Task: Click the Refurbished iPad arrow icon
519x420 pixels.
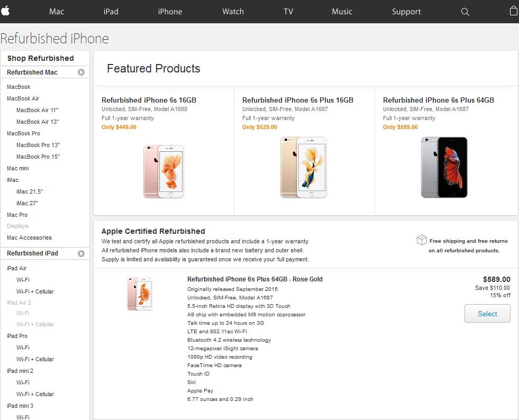Action: pos(81,253)
